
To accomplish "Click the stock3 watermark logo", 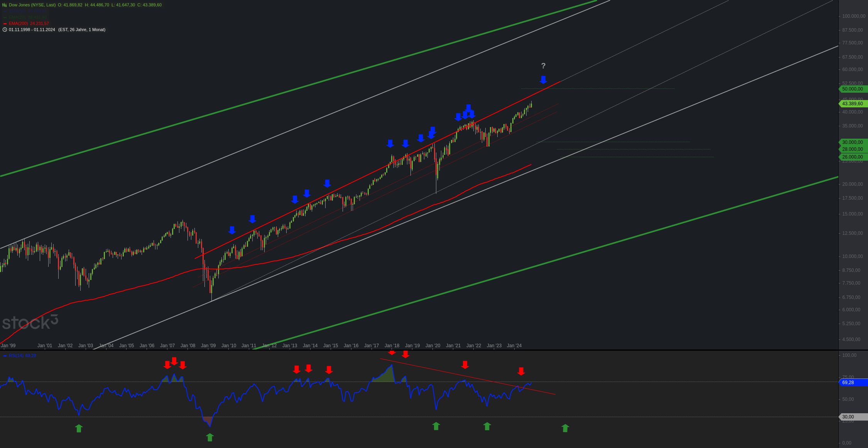I will pos(30,322).
